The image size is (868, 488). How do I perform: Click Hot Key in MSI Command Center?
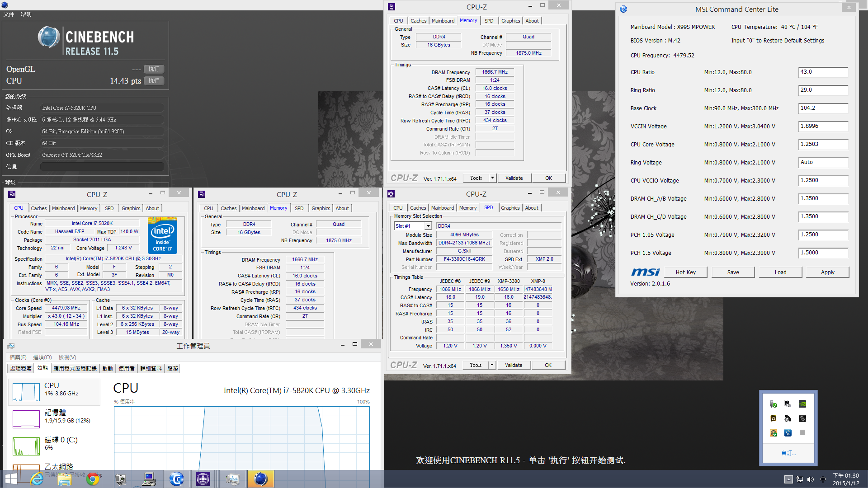[x=686, y=272]
